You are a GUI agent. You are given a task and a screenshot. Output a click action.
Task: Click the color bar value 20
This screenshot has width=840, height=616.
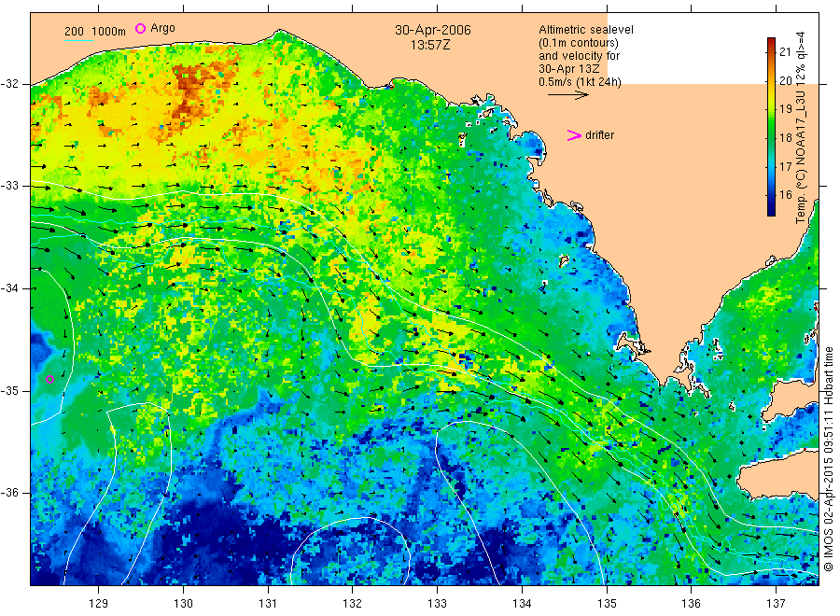785,81
